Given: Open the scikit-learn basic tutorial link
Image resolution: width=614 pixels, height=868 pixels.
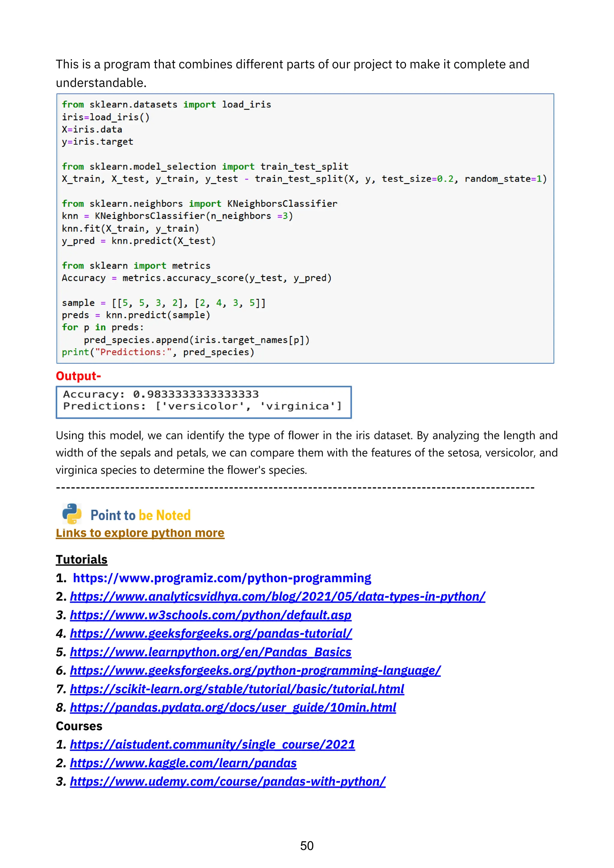Looking at the screenshot, I should tap(237, 689).
